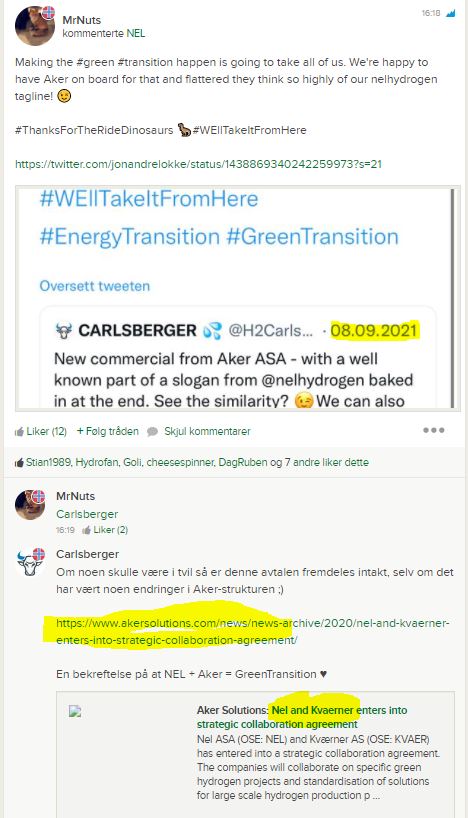The image size is (468, 818).
Task: Click the speech bubble icon beside Skjul kommentarer
Action: click(x=152, y=431)
